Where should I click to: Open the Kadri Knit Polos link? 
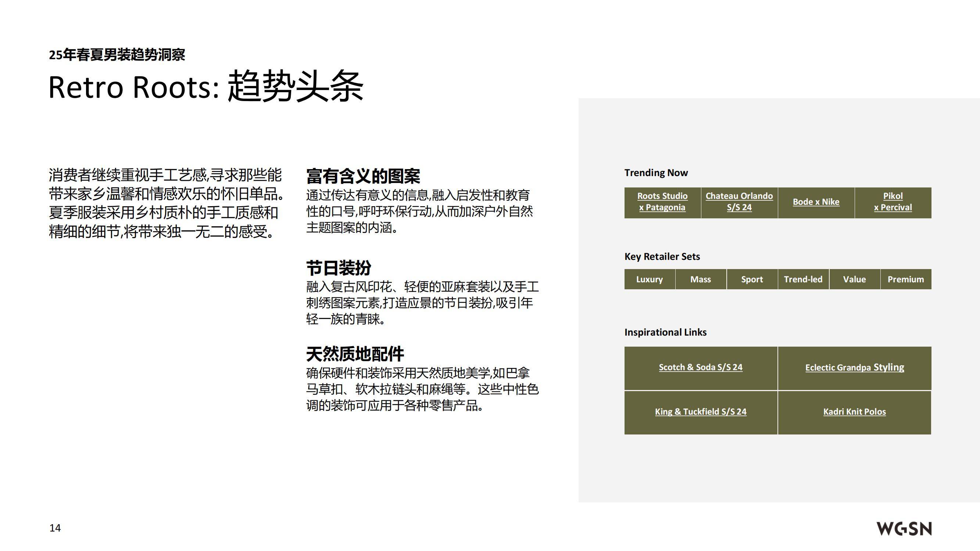tap(854, 412)
